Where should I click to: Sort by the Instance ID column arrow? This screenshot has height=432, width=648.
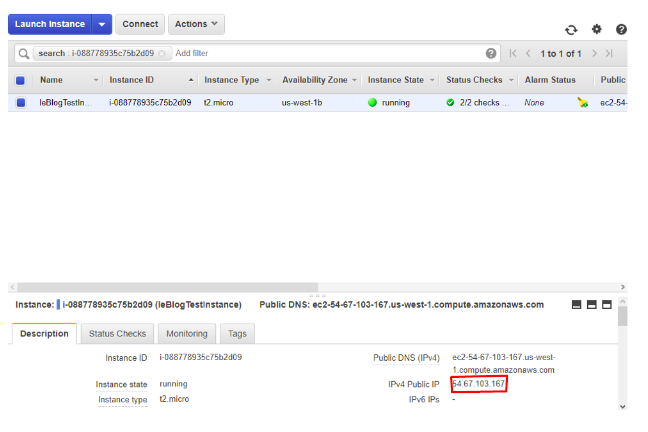tap(191, 80)
